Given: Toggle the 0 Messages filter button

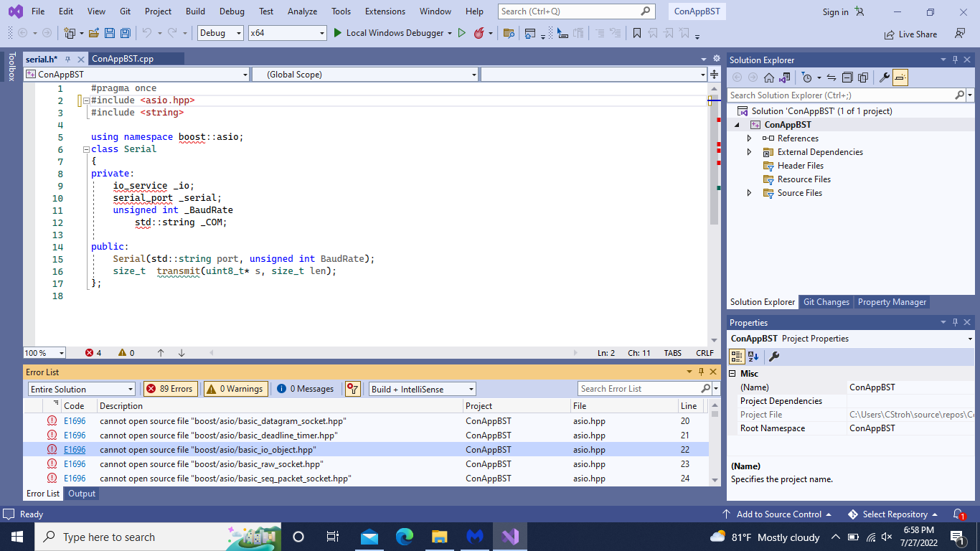Looking at the screenshot, I should tap(306, 389).
